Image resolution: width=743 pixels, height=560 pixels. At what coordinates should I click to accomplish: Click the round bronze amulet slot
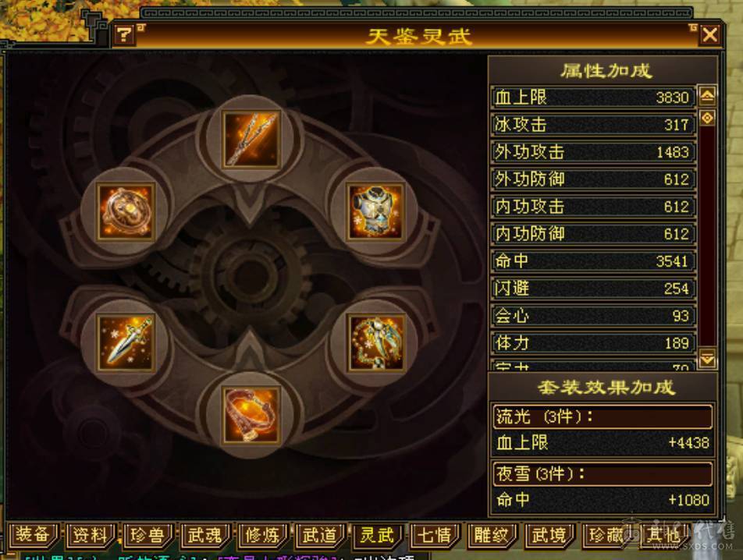click(126, 211)
